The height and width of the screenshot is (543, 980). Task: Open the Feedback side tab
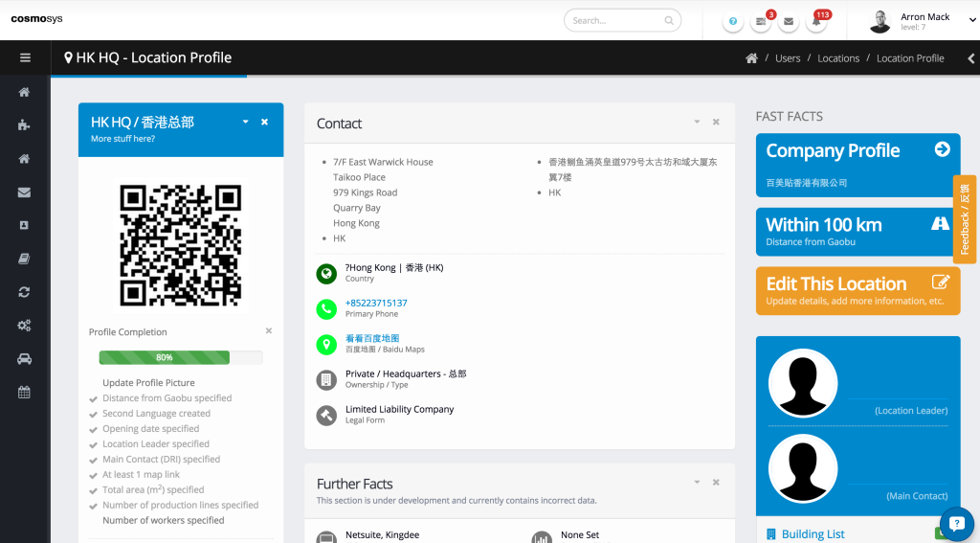[x=965, y=219]
